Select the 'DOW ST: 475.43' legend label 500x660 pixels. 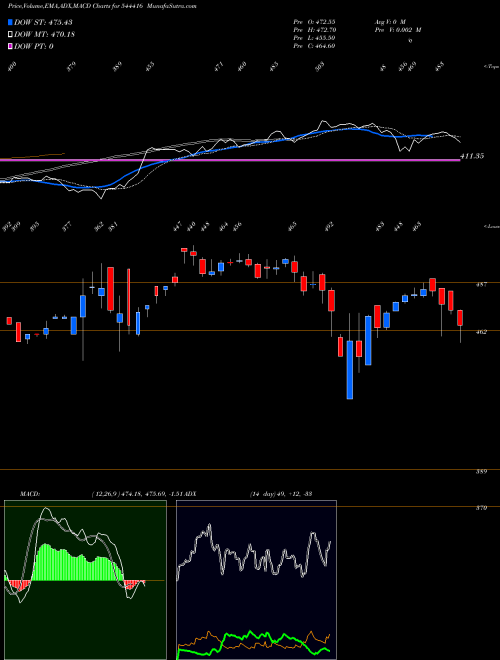coord(44,22)
